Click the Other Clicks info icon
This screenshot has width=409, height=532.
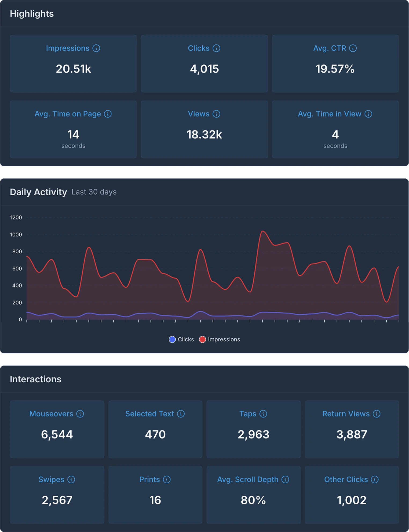375,480
